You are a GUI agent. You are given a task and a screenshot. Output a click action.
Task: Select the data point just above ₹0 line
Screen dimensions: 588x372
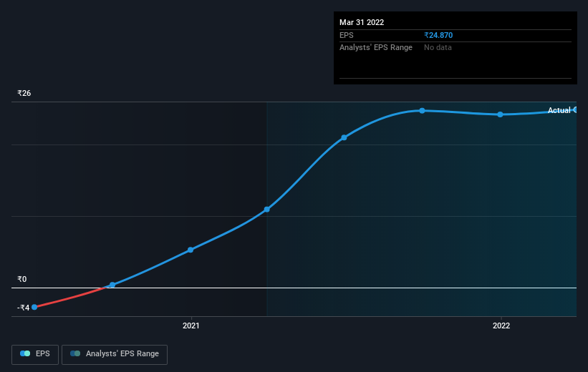click(112, 285)
